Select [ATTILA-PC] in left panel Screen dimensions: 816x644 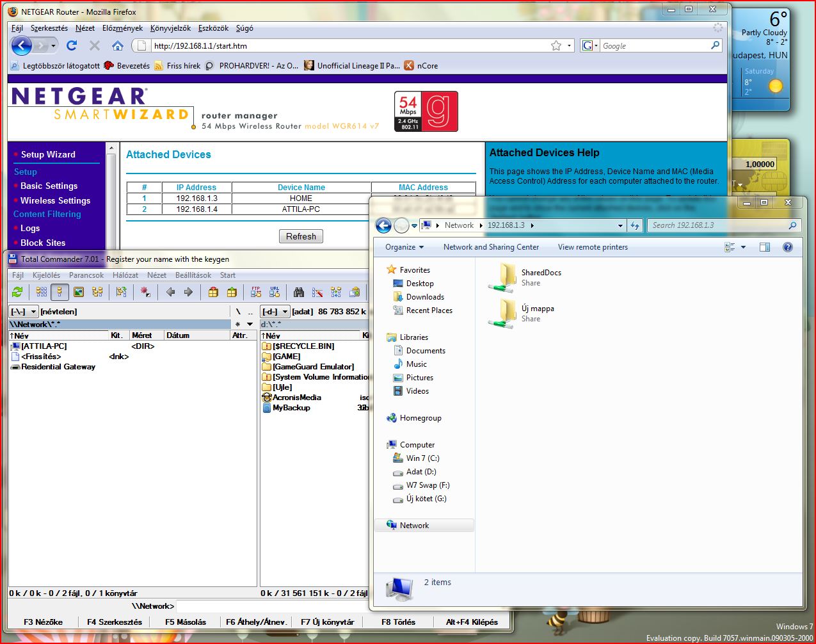pyautogui.click(x=40, y=346)
